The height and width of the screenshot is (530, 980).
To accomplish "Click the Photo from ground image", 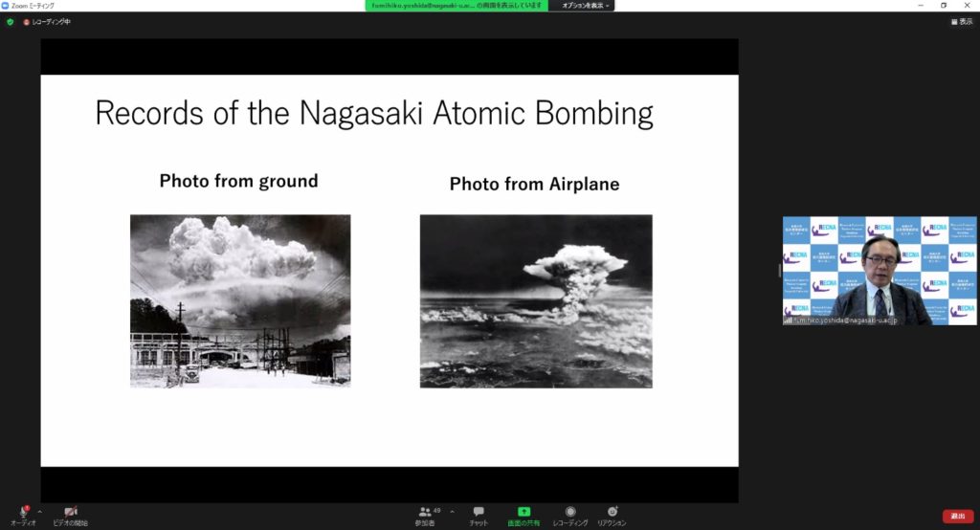I will tap(240, 300).
